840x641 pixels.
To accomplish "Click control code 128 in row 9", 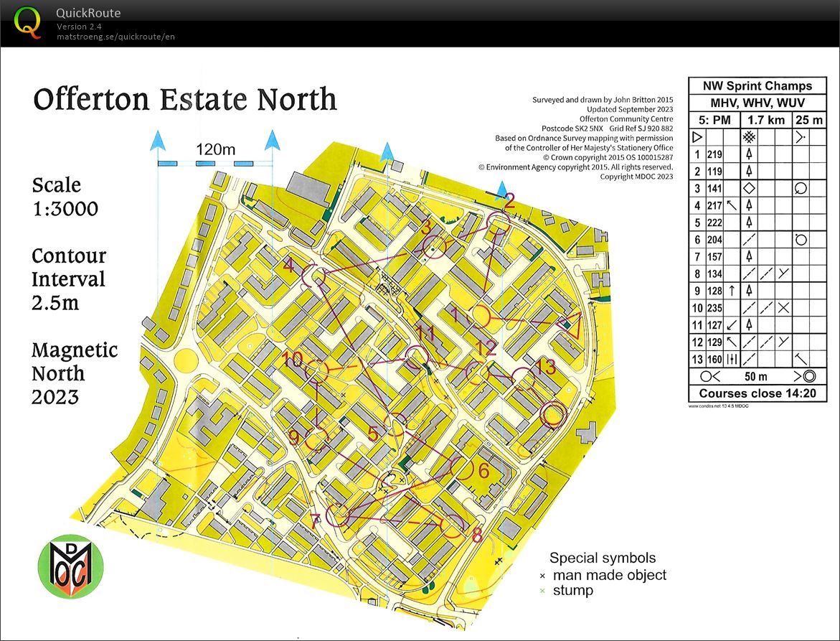I will click(x=714, y=291).
